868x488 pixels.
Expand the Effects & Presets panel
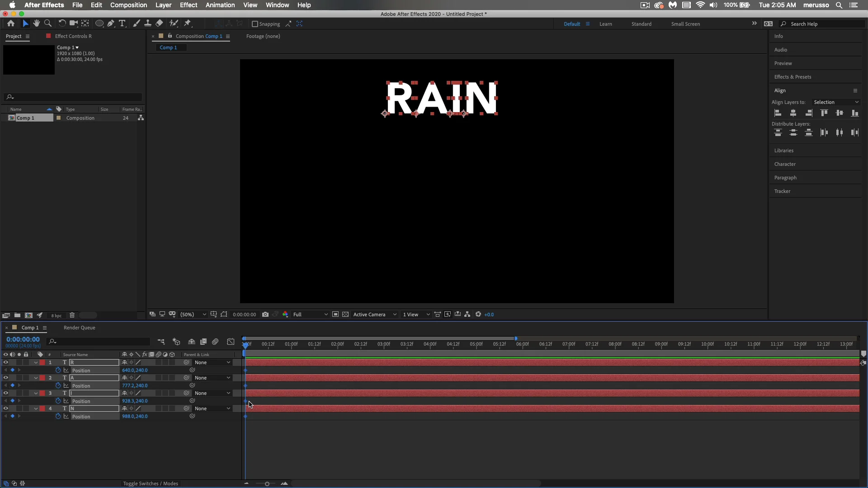point(793,77)
